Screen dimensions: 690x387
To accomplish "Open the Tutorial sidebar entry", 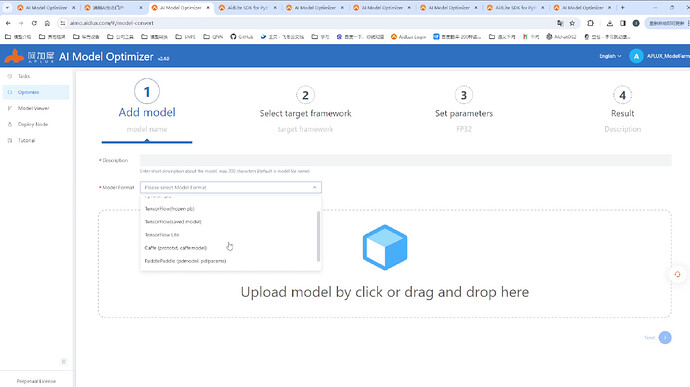I will click(26, 140).
